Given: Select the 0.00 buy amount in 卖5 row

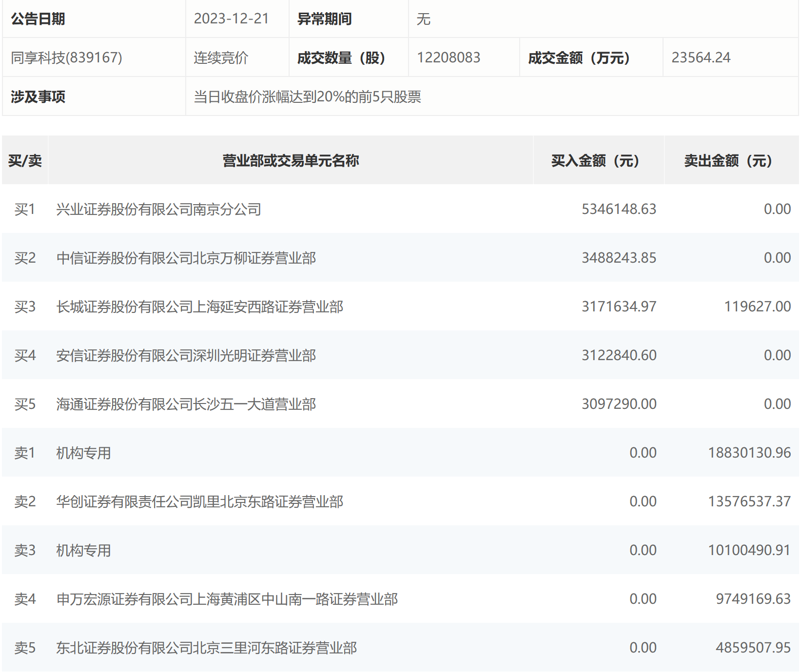Looking at the screenshot, I should (643, 648).
